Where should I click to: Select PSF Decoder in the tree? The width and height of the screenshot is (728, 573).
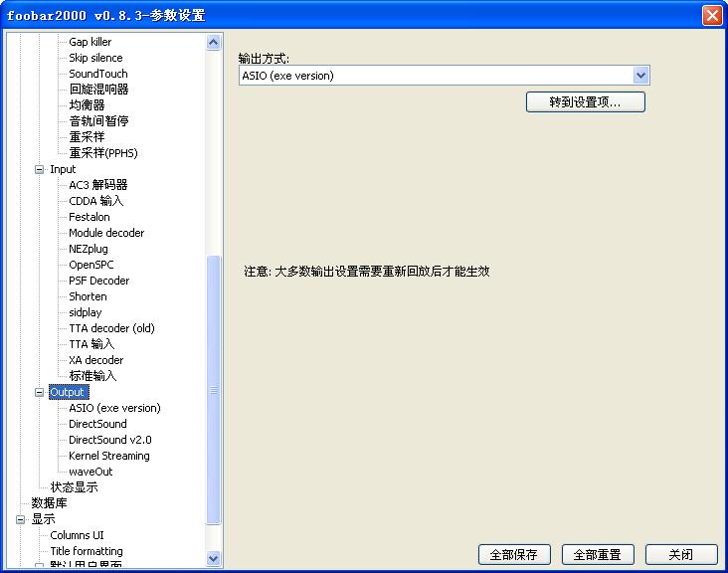[x=98, y=281]
